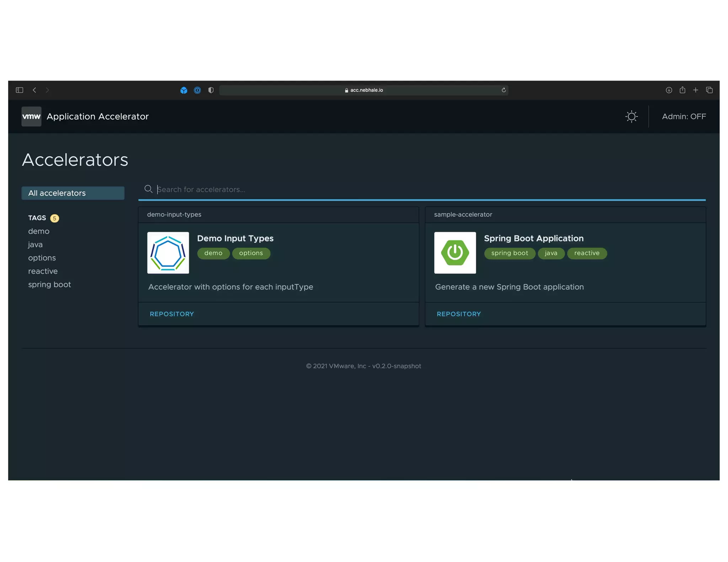Image resolution: width=728 pixels, height=562 pixels.
Task: Filter by the options tag in the sidebar
Action: tap(42, 258)
